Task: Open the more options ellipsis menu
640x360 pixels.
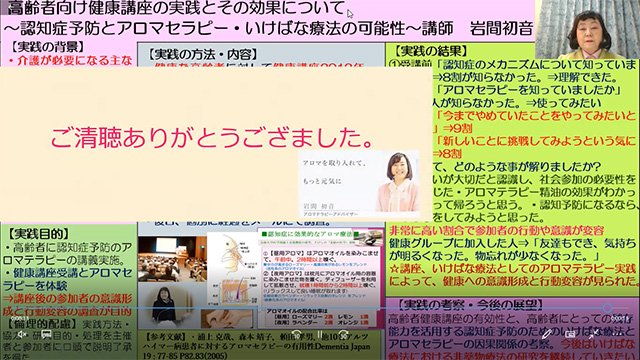Action: [616, 334]
